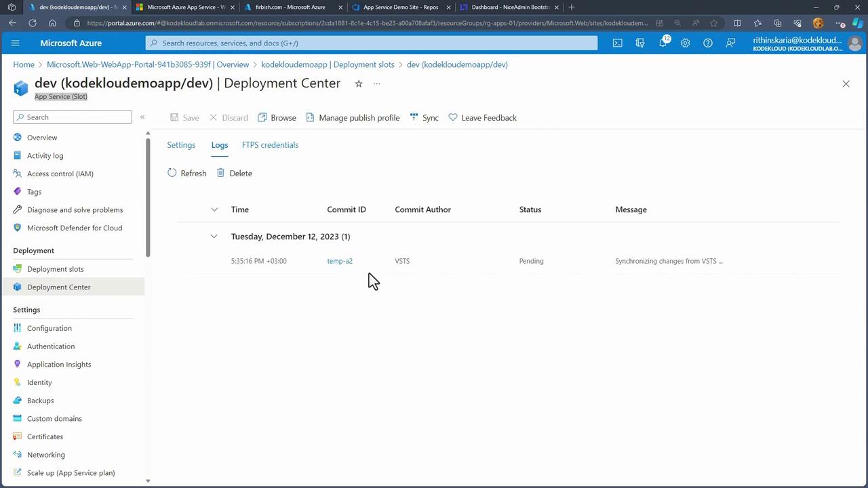Go to Deployment slots

tap(56, 269)
